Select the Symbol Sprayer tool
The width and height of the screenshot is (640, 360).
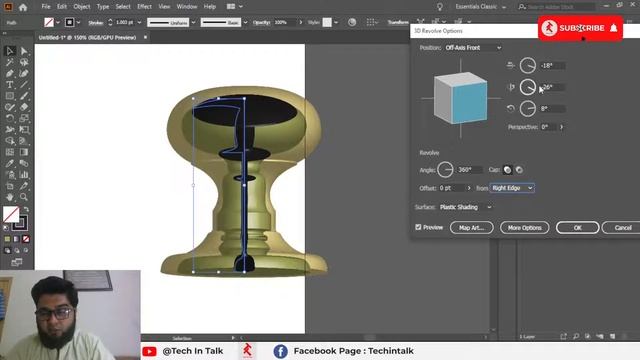click(x=10, y=175)
